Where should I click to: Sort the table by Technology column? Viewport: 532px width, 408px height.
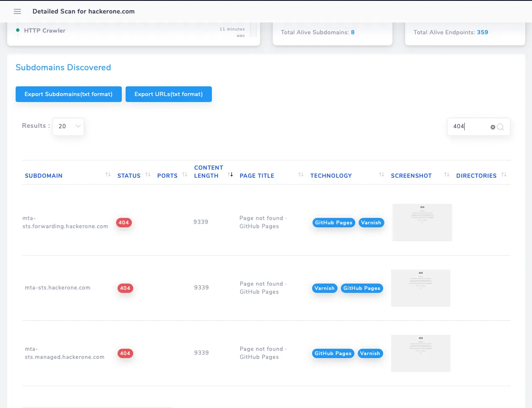tap(381, 174)
